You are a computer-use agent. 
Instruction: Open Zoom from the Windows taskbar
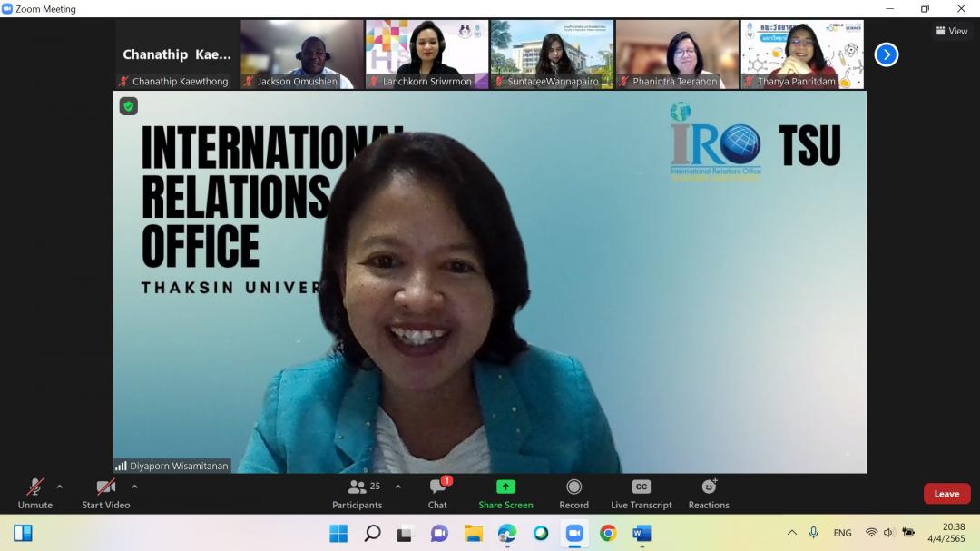tap(573, 533)
